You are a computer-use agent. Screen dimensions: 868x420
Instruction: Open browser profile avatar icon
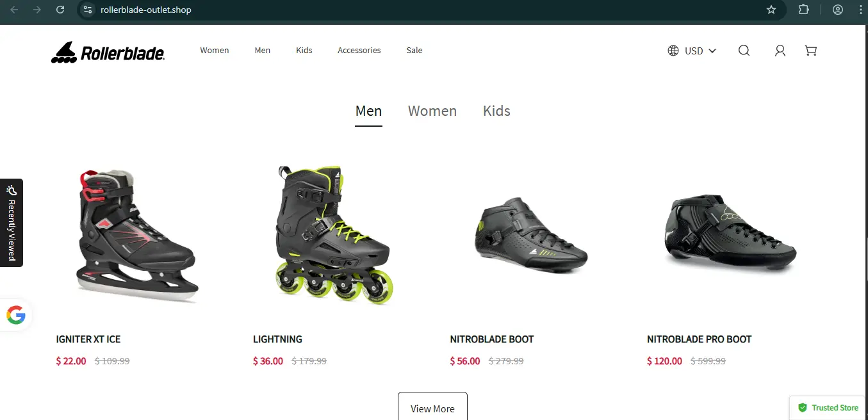837,10
